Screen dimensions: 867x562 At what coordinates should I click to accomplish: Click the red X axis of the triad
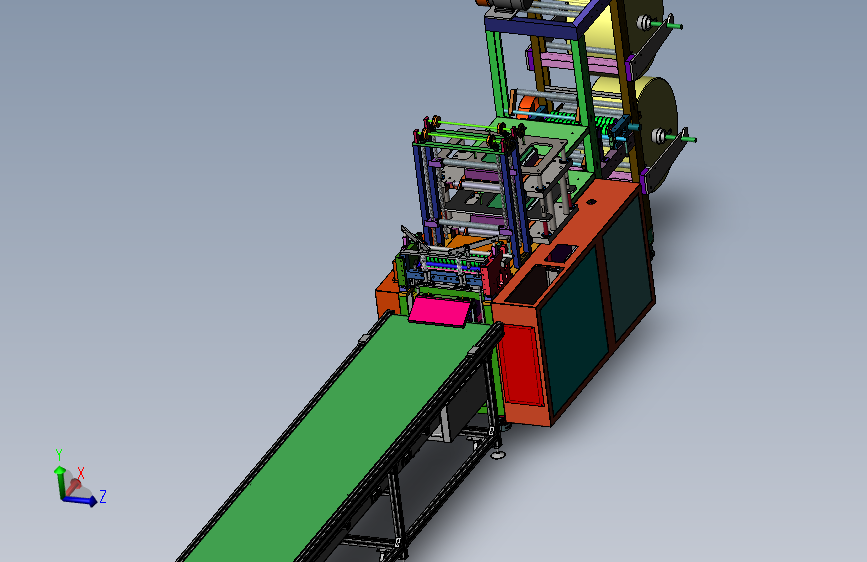click(74, 486)
